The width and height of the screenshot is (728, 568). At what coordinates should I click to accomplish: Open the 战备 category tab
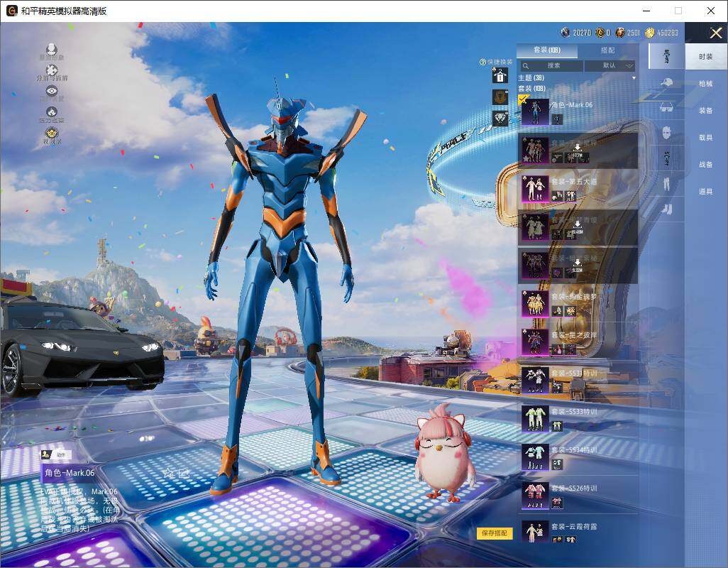pos(706,165)
